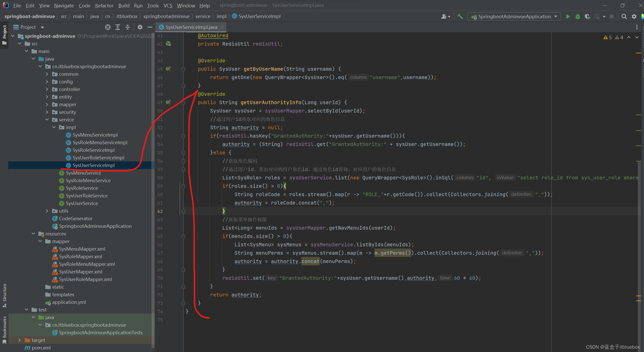Open the File menu

(x=17, y=5)
